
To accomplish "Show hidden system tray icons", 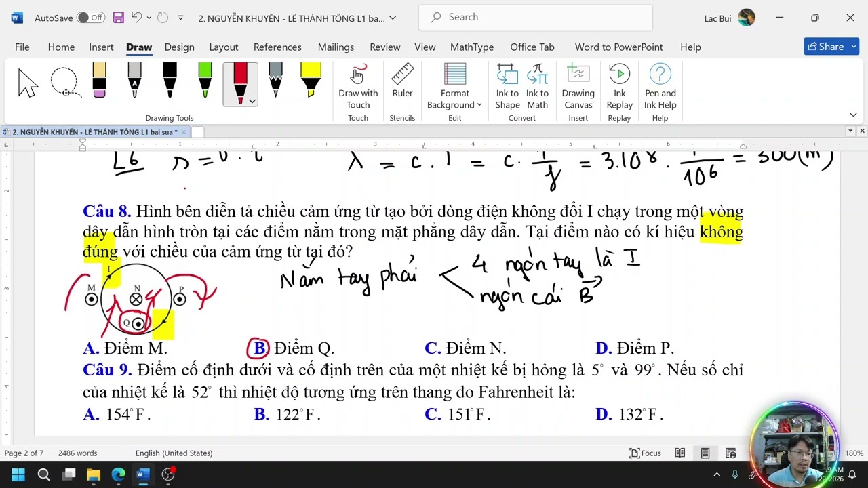I will [x=717, y=474].
